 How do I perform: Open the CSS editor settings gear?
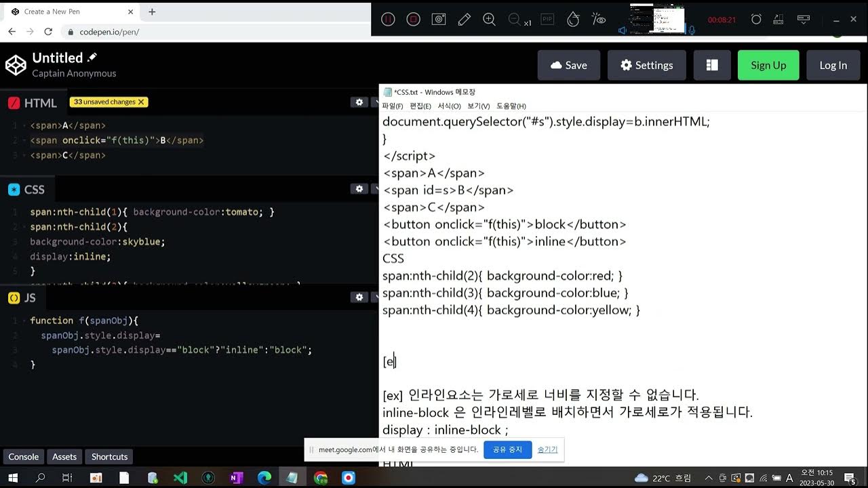pyautogui.click(x=359, y=188)
